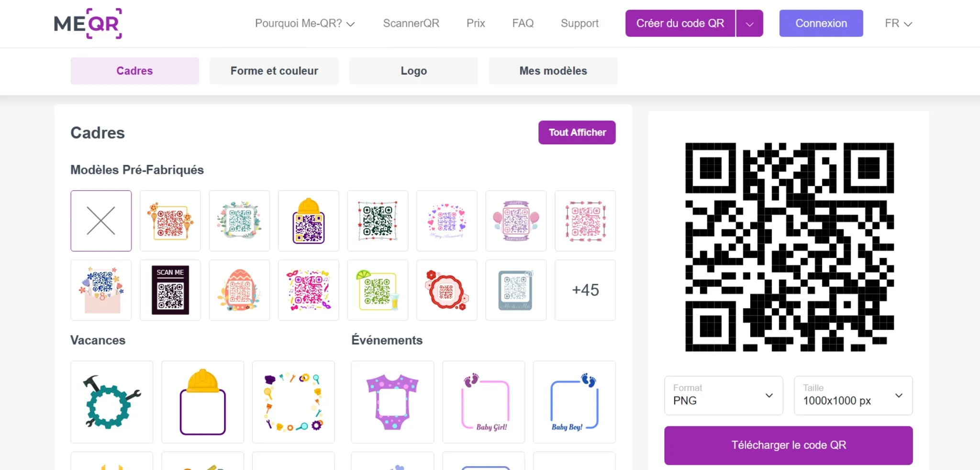Pick the purple hard hat premade QR template
980x470 pixels.
[x=309, y=221]
